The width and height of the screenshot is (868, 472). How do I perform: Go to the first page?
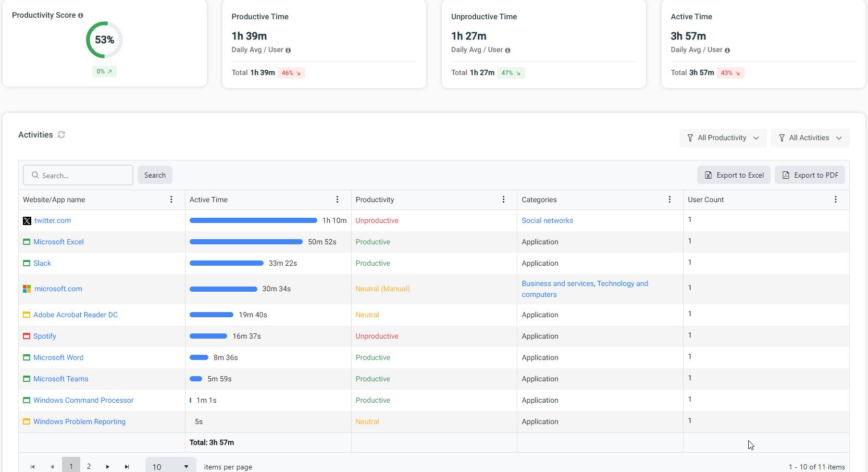coord(32,467)
